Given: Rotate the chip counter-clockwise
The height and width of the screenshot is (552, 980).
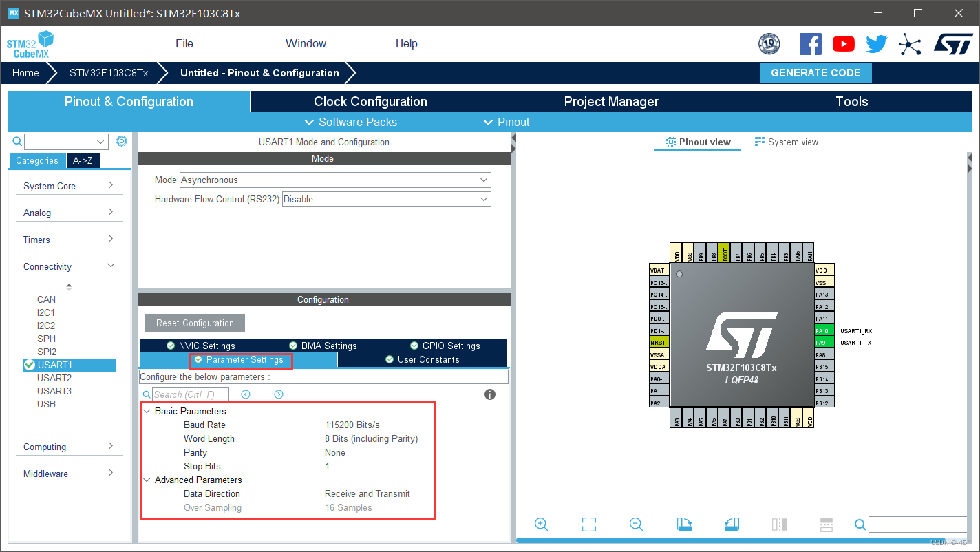Looking at the screenshot, I should 732,524.
